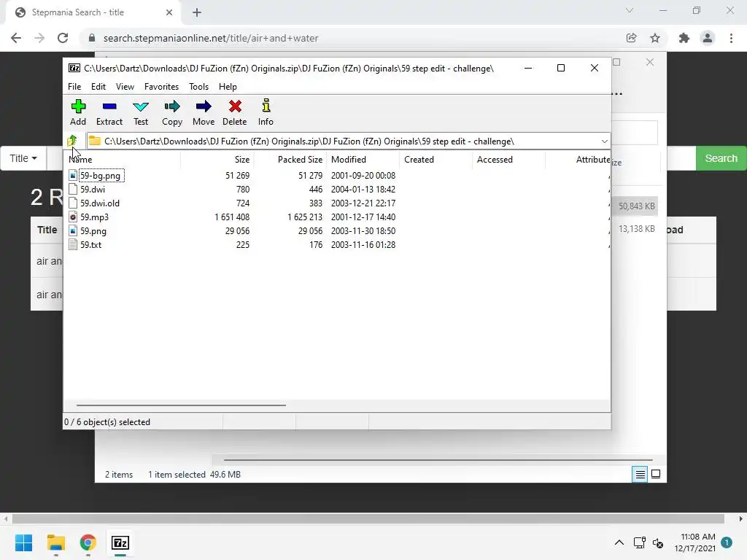Select the 59.dwi file row
Screen dimensions: 747x560
click(337, 190)
